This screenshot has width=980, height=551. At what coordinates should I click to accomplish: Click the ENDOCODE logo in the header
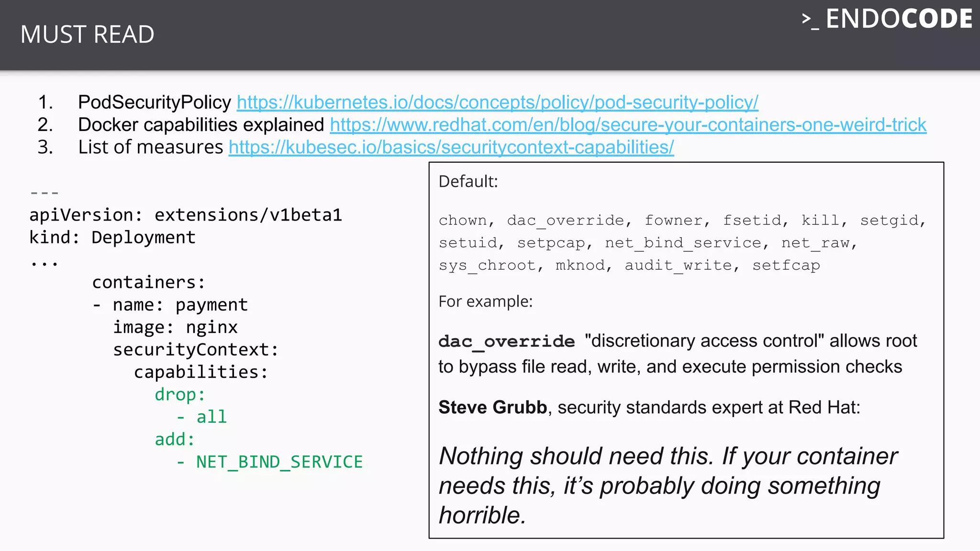887,19
